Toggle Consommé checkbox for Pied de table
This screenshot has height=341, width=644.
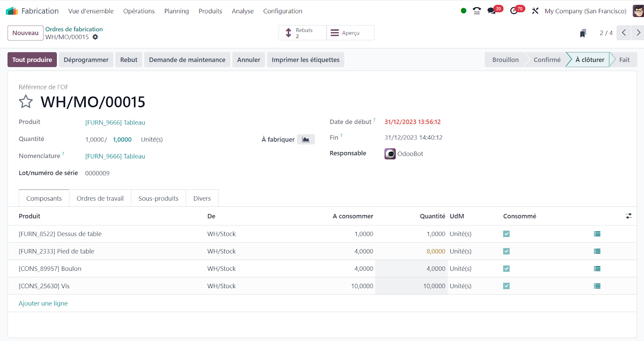coord(506,251)
